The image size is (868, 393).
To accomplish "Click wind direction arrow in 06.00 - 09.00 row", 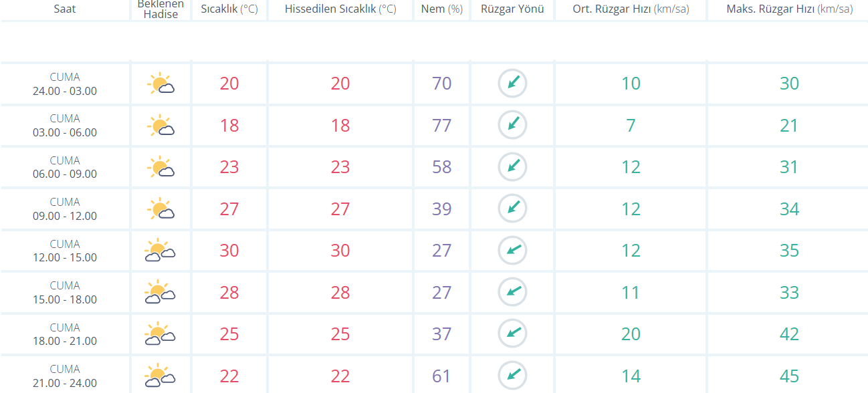I will pos(513,167).
